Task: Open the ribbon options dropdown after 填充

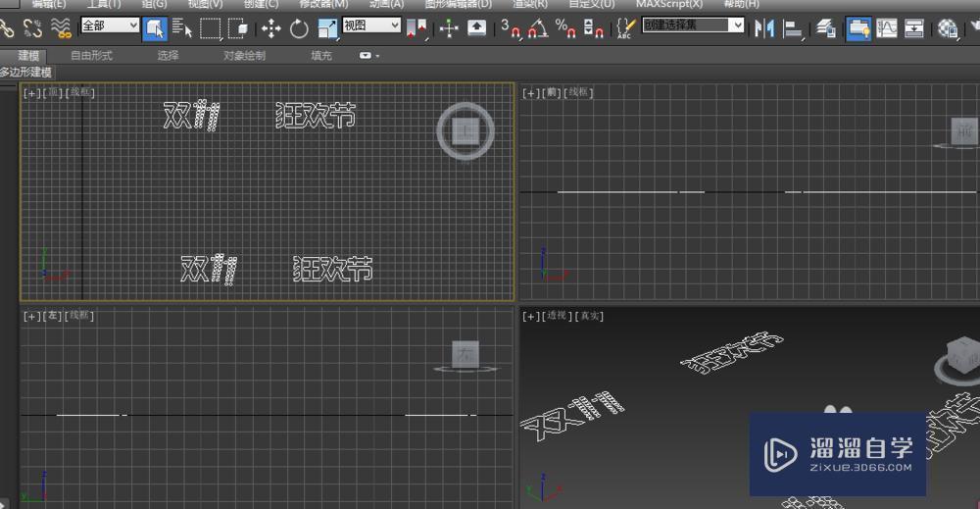Action: [x=368, y=56]
